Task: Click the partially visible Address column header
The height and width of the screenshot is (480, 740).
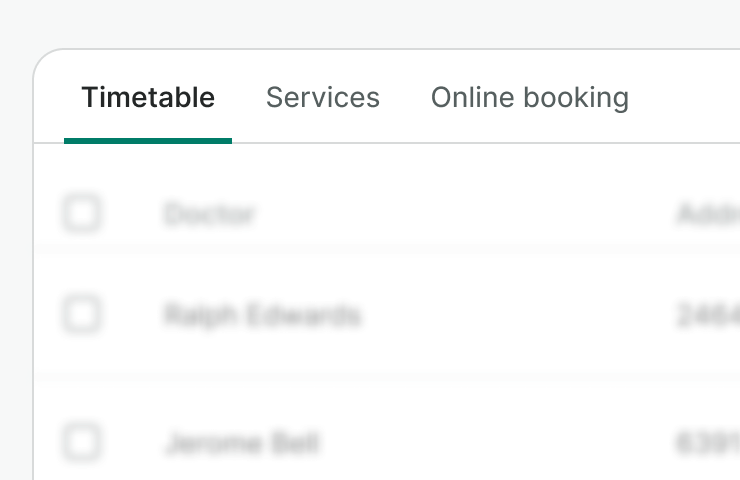Action: click(x=708, y=214)
